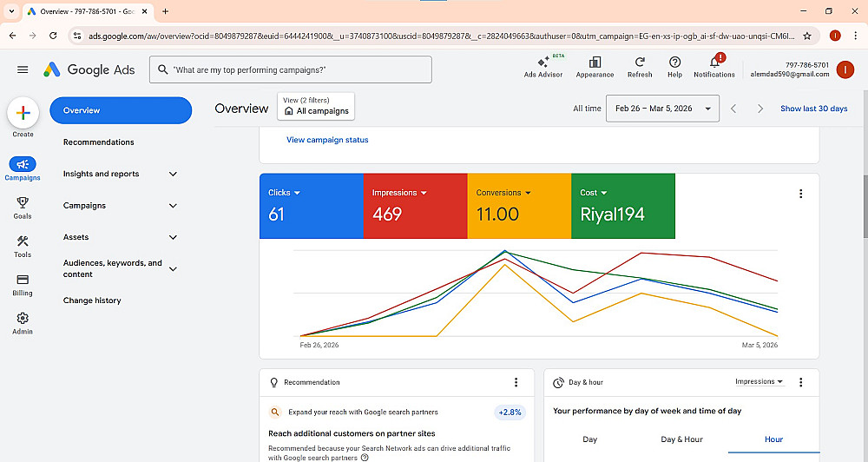Viewport: 868px width, 462px height.
Task: Click the Google Ads search field
Action: coord(290,69)
